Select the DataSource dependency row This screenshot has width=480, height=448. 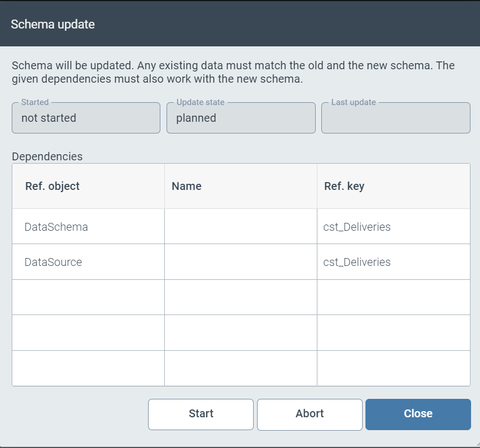[88, 261]
